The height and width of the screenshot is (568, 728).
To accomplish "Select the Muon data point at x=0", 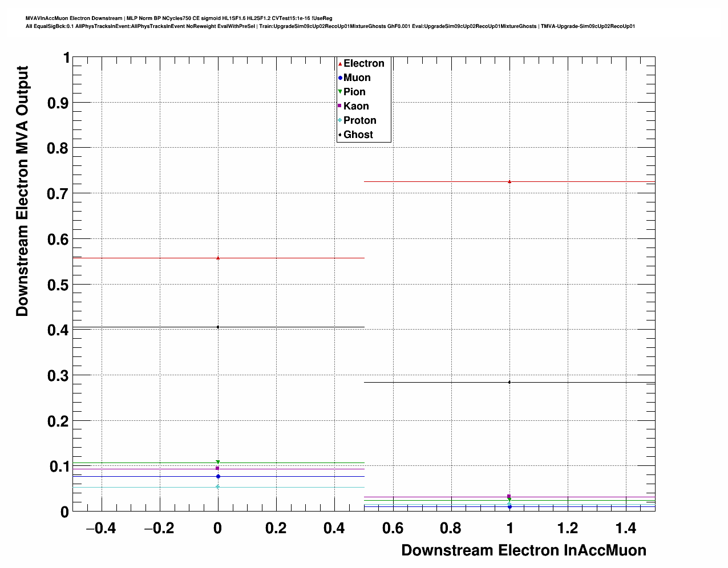I will (218, 476).
